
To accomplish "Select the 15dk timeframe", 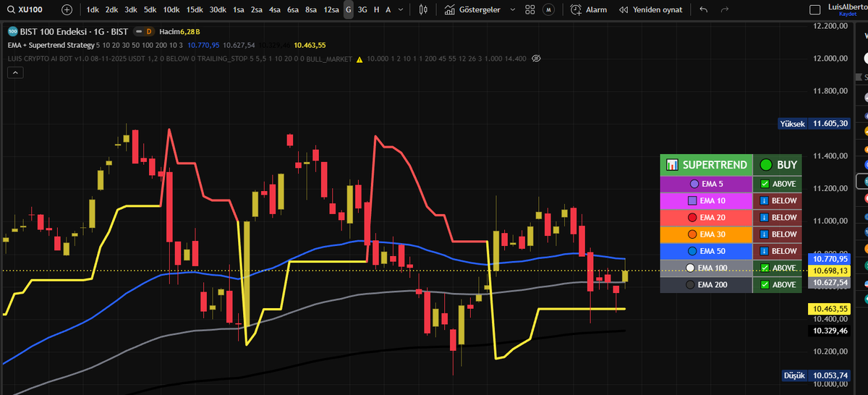I will [x=195, y=10].
